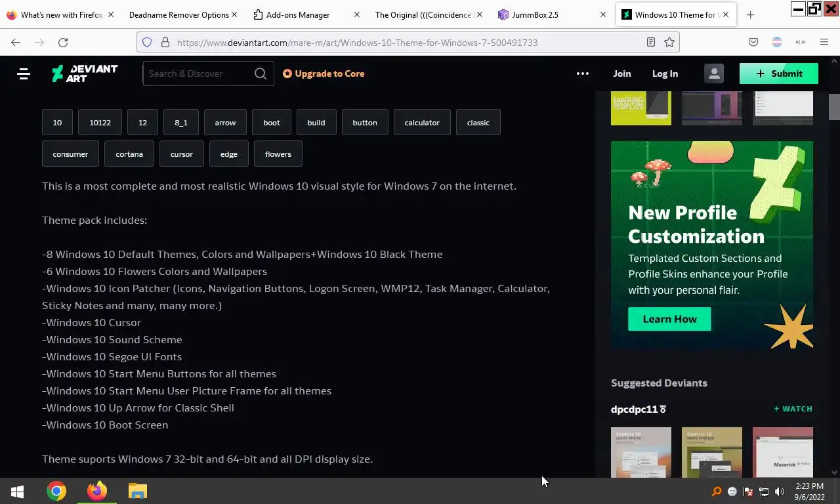Close the JummBox 2.5 tab
The height and width of the screenshot is (504, 840).
coord(603,14)
